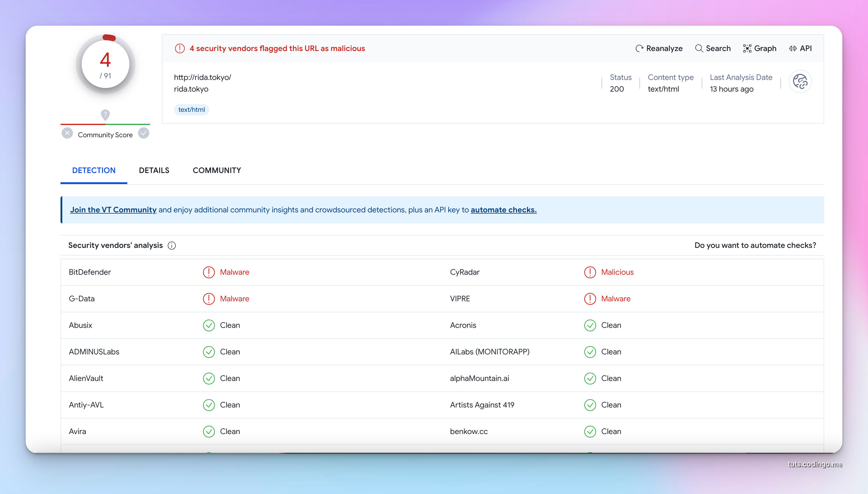Switch to the DETECTION tab
Screen dimensions: 868x494
click(x=94, y=170)
